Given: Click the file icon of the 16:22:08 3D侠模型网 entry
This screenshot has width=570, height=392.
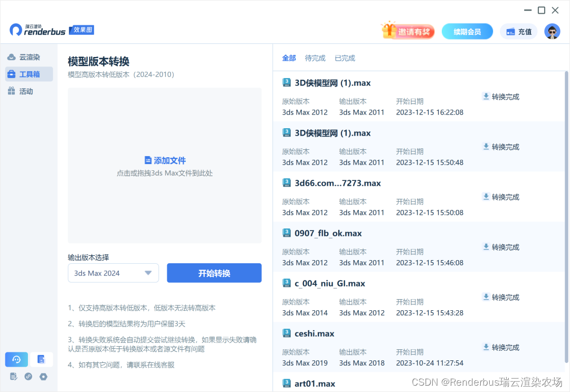Looking at the screenshot, I should coord(287,82).
